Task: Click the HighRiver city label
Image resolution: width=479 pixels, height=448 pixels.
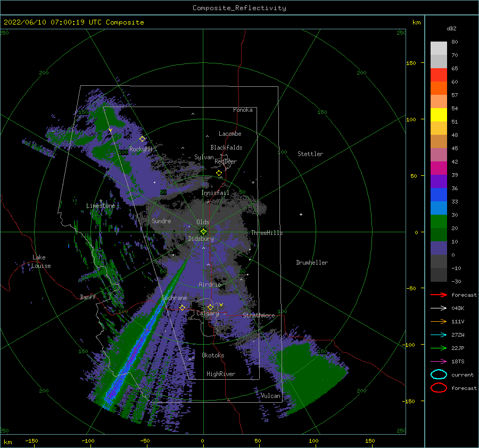Action: pos(221,374)
